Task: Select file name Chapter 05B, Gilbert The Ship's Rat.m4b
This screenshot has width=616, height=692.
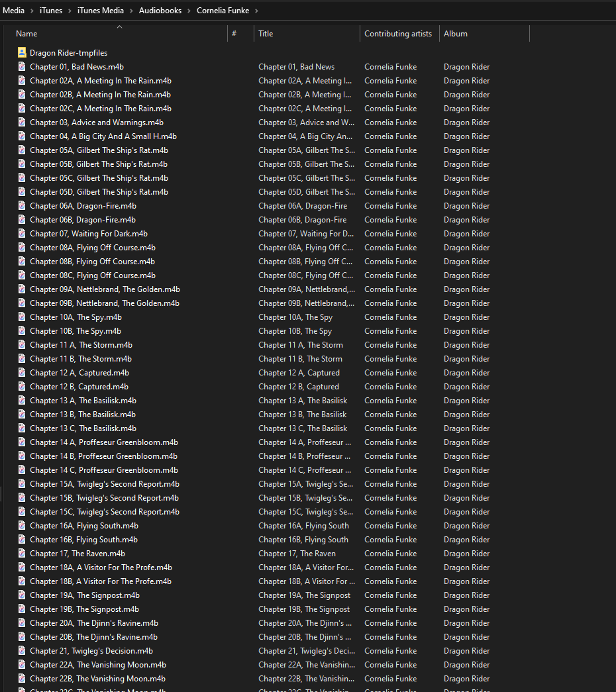Action: (99, 164)
